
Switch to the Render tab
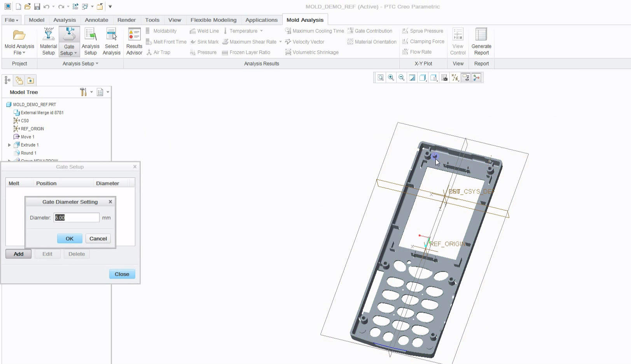point(127,20)
